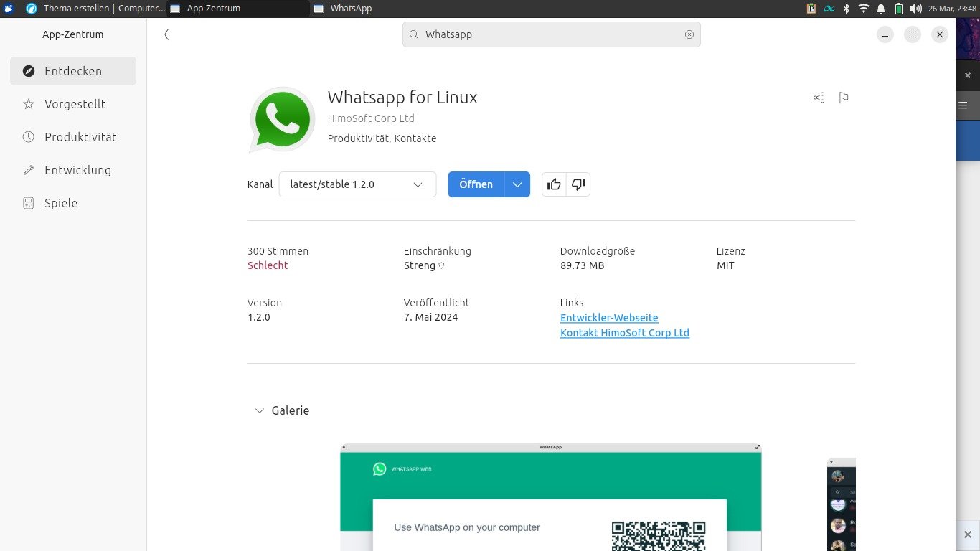Image resolution: width=980 pixels, height=551 pixels.
Task: Click in the Whatsapp search input field
Action: click(x=551, y=34)
